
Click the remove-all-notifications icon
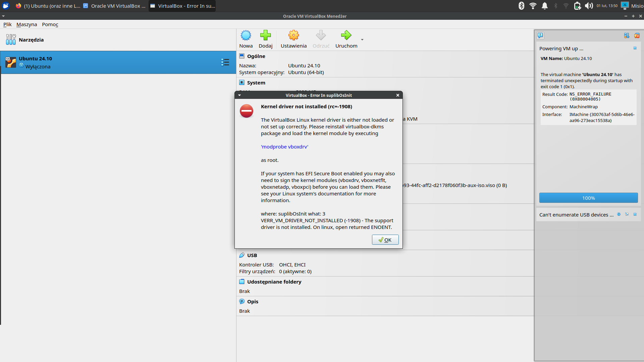tap(637, 36)
